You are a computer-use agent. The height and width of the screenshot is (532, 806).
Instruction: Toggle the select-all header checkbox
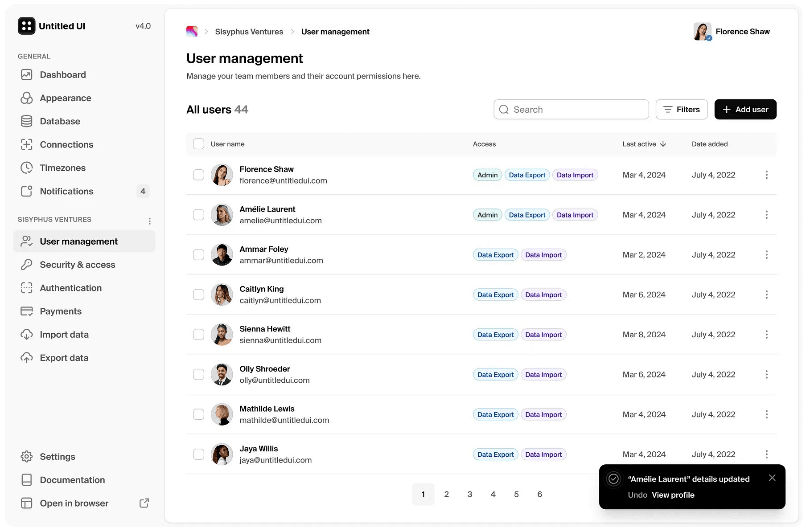click(199, 144)
